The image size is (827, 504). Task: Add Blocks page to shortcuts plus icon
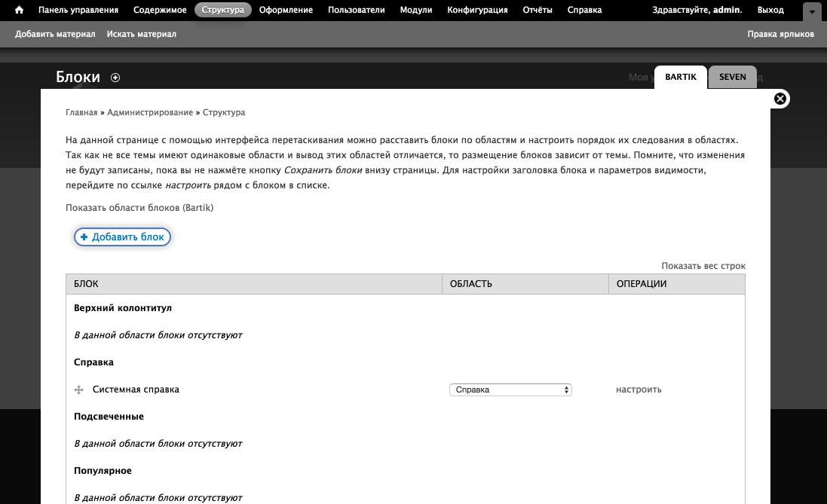(x=115, y=78)
